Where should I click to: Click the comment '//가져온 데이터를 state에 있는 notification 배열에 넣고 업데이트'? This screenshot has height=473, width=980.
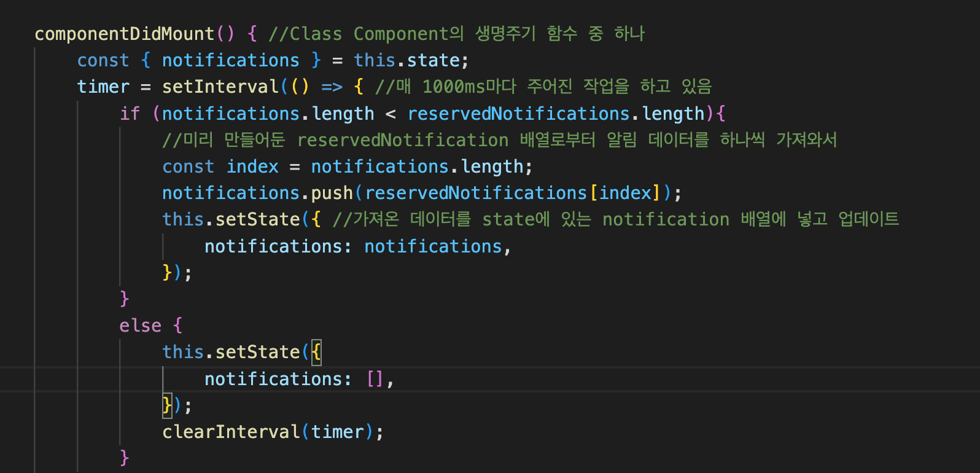click(x=615, y=219)
